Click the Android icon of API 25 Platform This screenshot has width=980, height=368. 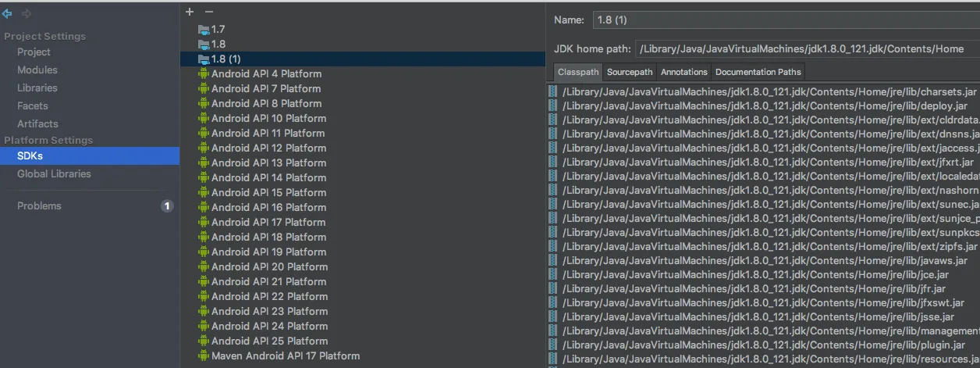coord(204,341)
